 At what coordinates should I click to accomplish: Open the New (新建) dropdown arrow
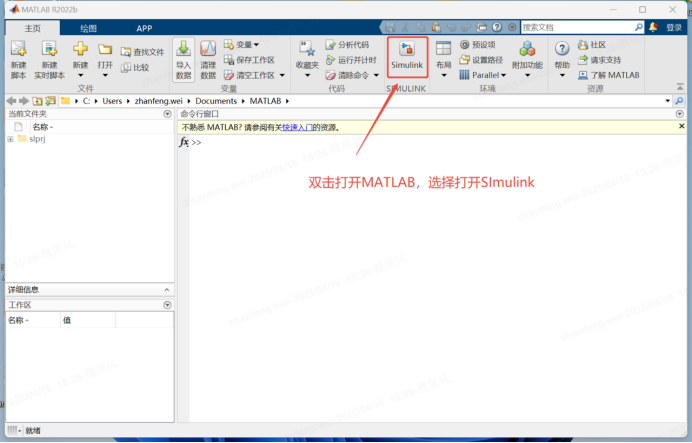click(x=80, y=75)
